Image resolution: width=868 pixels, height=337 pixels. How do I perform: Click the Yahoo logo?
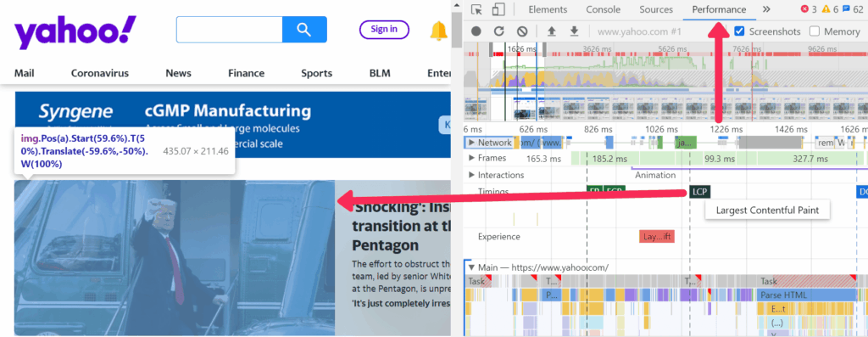click(75, 31)
